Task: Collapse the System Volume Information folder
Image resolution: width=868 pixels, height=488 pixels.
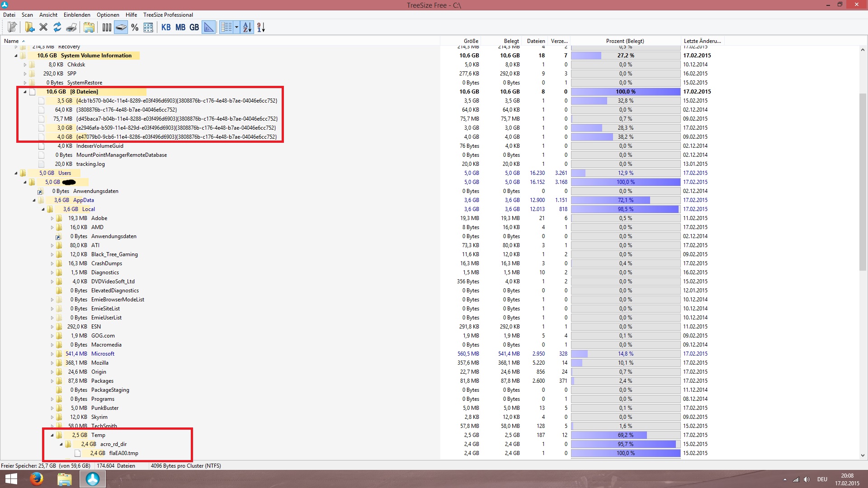Action: 16,56
